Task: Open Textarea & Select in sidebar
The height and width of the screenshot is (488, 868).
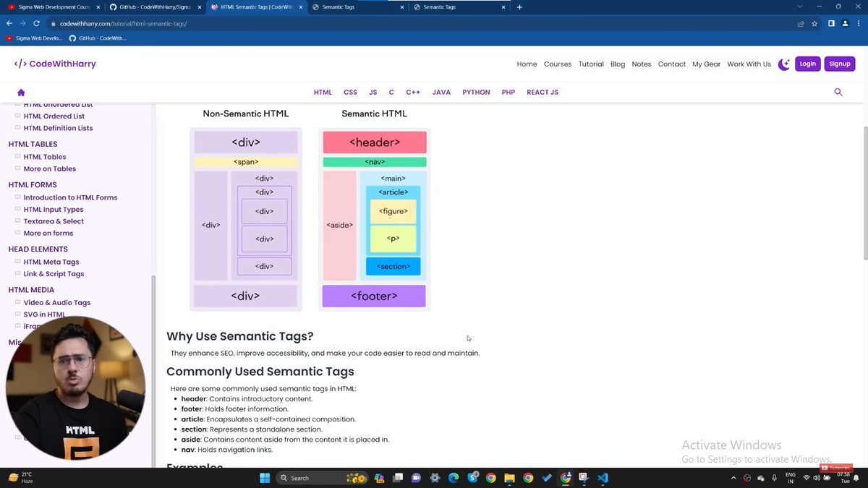Action: pyautogui.click(x=54, y=221)
